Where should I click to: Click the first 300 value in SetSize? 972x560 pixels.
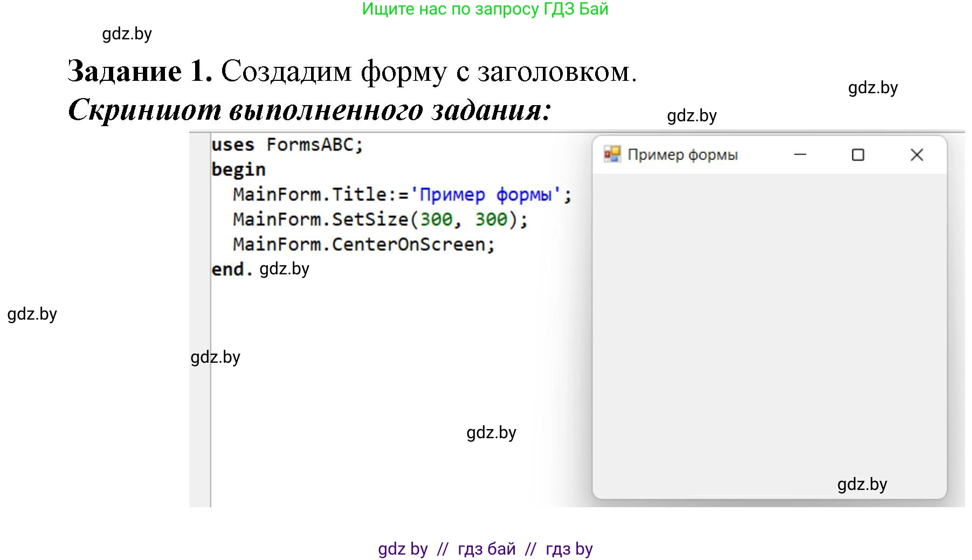(x=436, y=219)
